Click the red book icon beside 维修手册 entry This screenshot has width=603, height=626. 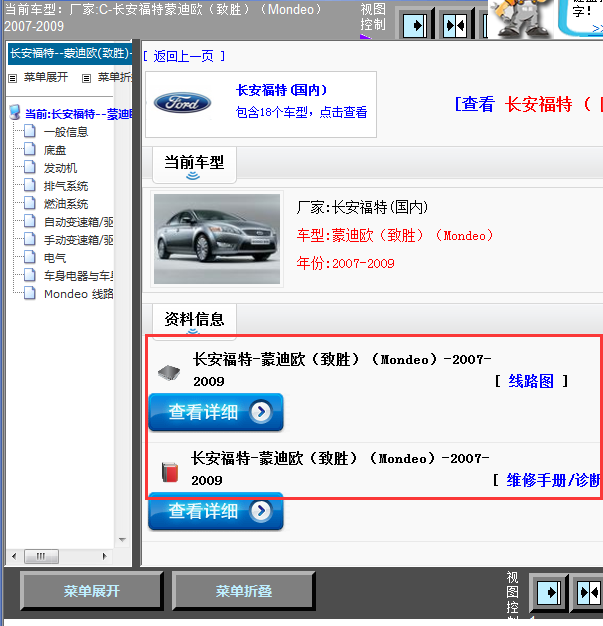point(170,472)
